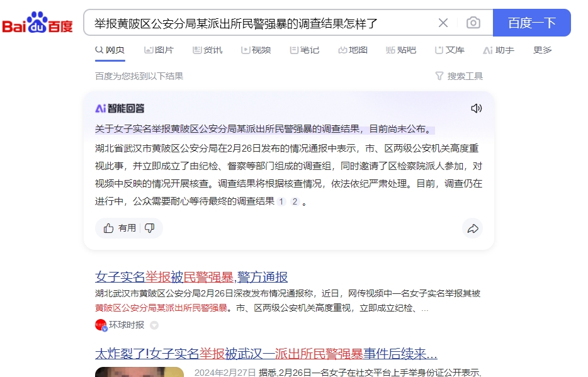The height and width of the screenshot is (377, 588).
Task: Click the red snippet text 黄陂区公安分局某派出所民警强暴
Action: pyautogui.click(x=161, y=308)
